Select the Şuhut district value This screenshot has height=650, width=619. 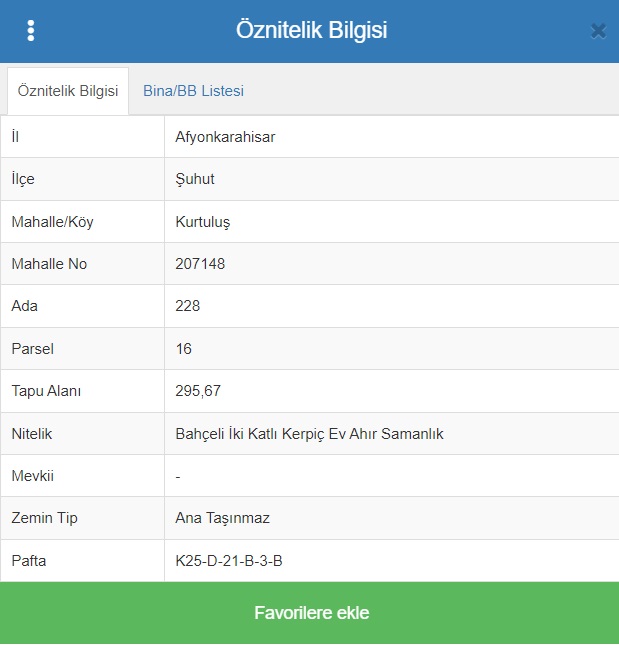[x=195, y=179]
